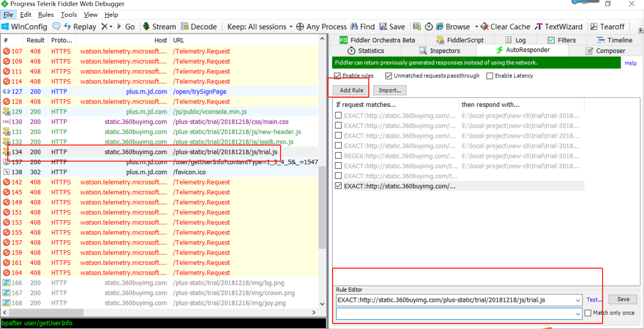Viewport: 644px width, 329px height.
Task: Click the Remove sessions X icon
Action: tap(105, 26)
